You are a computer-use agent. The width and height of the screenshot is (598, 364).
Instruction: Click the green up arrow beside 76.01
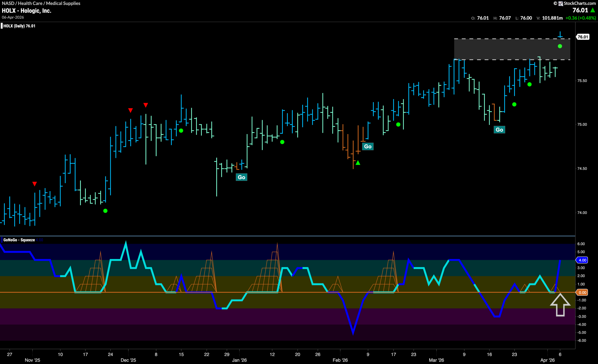click(593, 10)
